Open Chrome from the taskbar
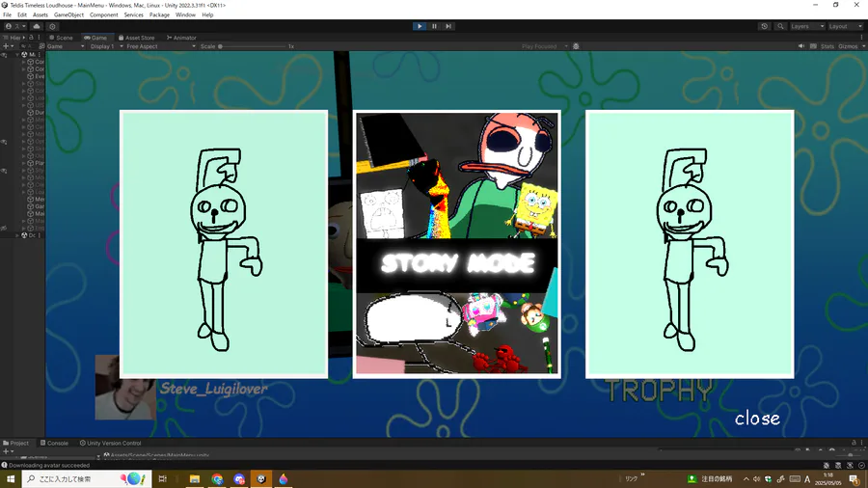This screenshot has width=868, height=488. click(x=217, y=479)
